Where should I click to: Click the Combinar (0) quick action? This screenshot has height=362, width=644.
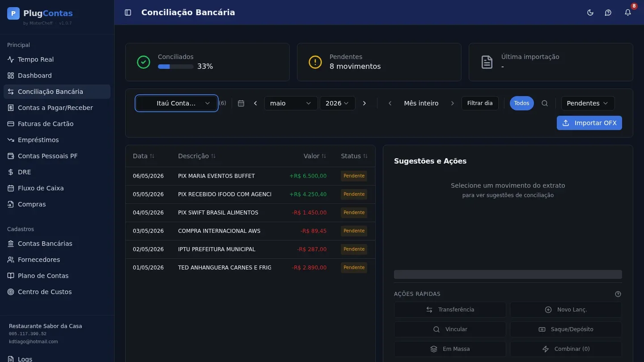point(566,349)
